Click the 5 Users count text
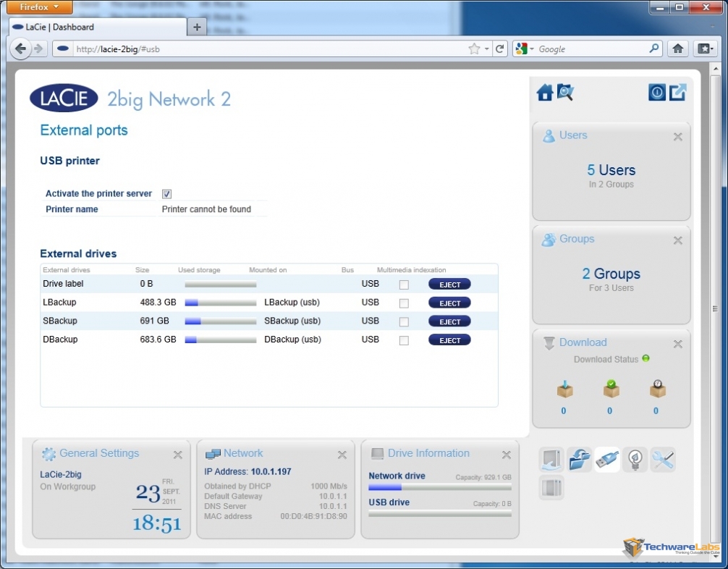 [x=611, y=170]
